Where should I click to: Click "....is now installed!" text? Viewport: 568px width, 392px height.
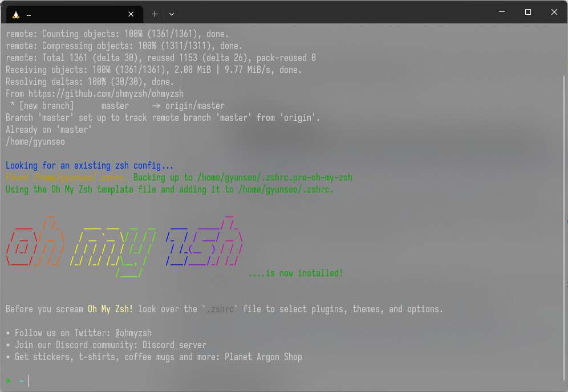tap(295, 273)
